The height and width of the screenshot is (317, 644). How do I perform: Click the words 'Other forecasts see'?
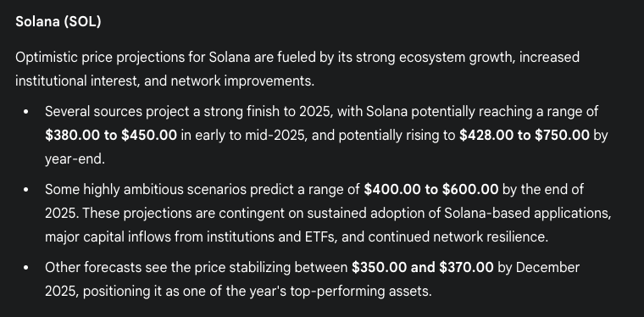(106, 267)
